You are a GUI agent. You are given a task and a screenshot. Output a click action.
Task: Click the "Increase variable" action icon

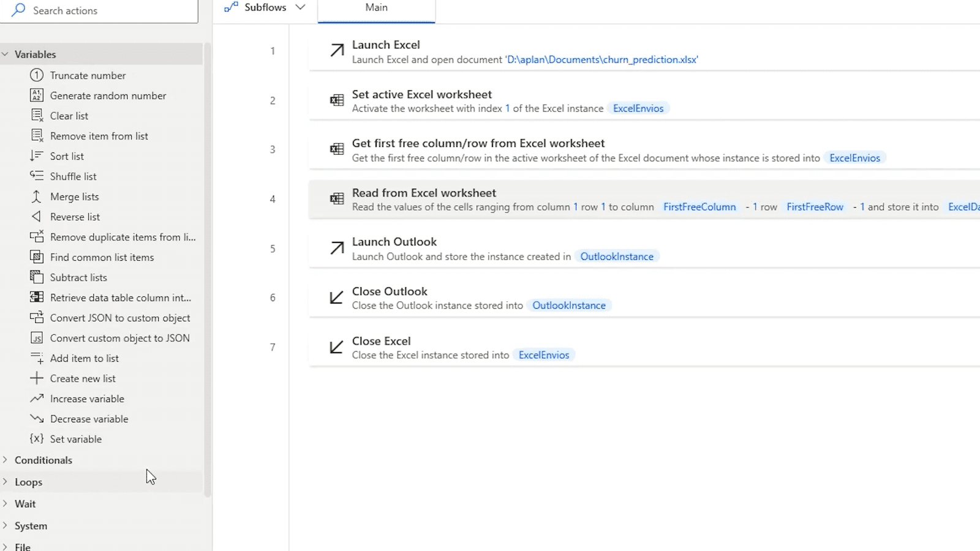coord(36,398)
